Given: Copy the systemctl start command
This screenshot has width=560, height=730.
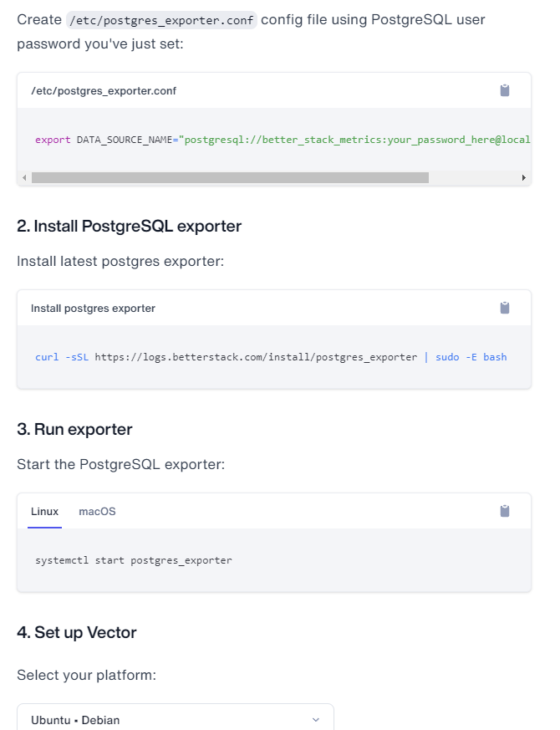Looking at the screenshot, I should click(505, 511).
